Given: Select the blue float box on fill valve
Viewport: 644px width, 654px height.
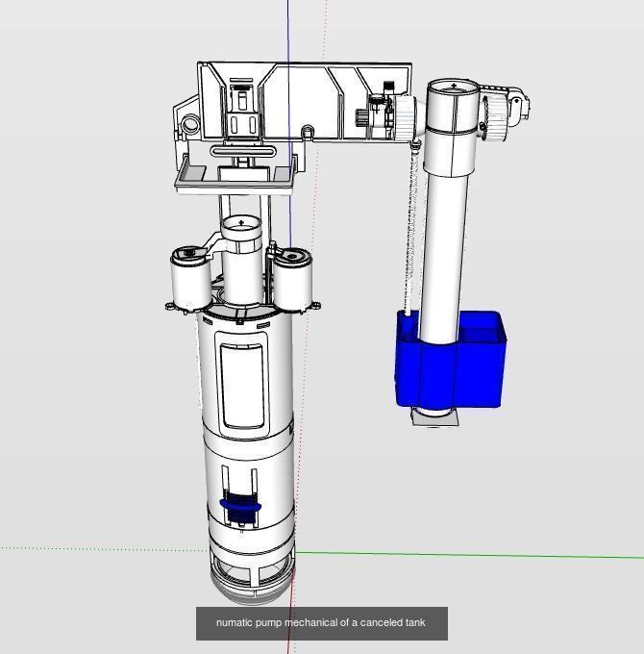Looking at the screenshot, I should 451,360.
